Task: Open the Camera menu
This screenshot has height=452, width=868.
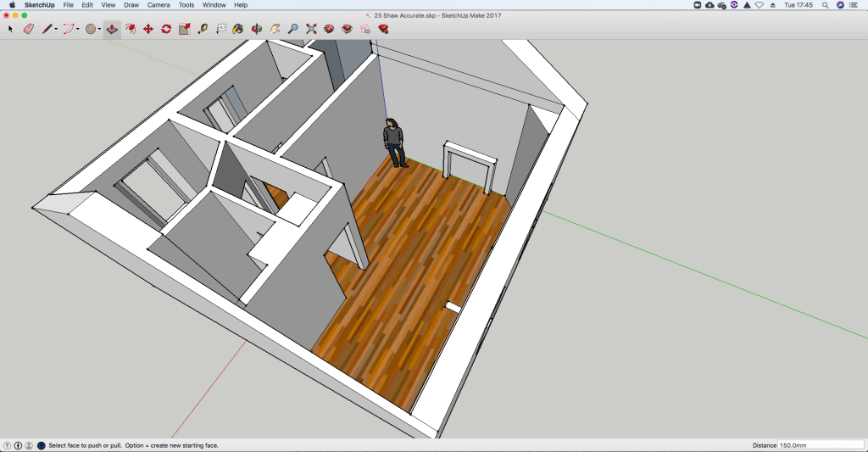Action: click(x=159, y=5)
